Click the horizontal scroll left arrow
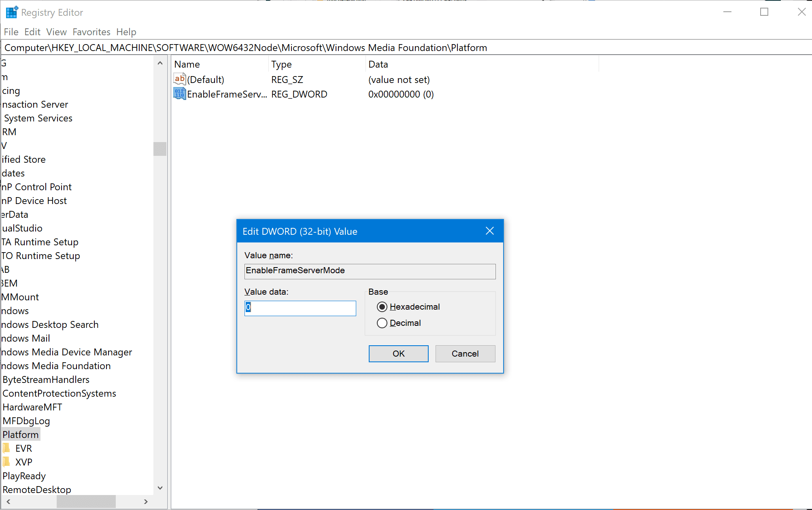812x510 pixels. coord(8,501)
